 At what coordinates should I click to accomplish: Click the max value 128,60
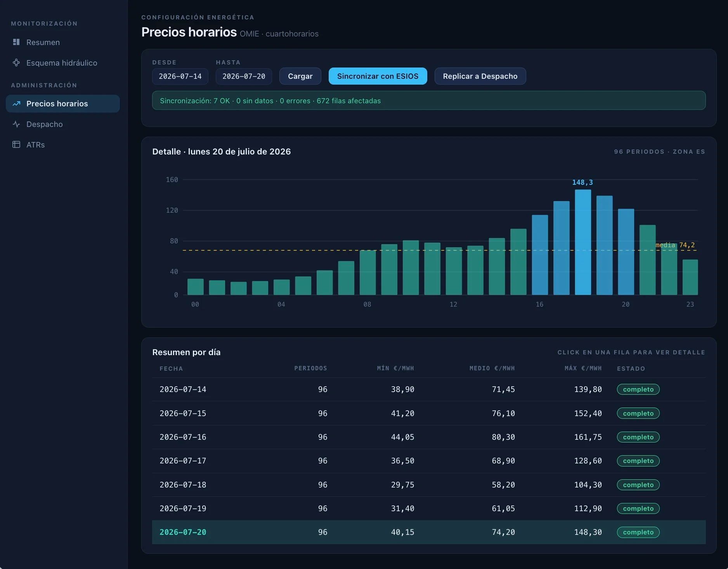588,461
